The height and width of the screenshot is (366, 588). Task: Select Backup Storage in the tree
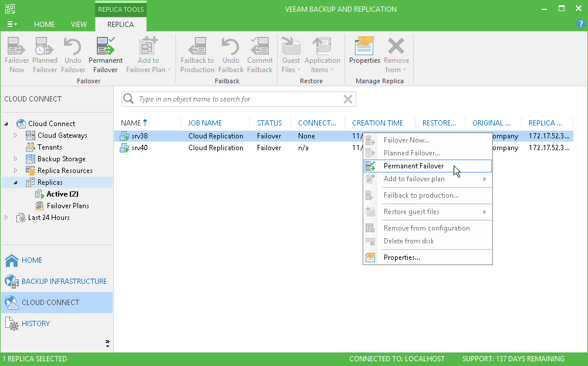tap(62, 159)
